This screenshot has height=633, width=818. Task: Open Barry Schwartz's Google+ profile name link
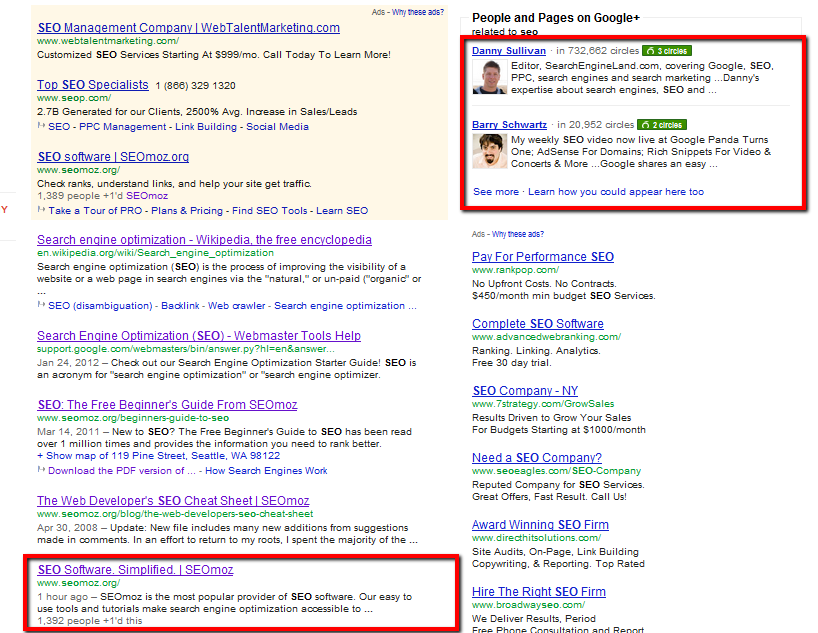click(x=509, y=125)
